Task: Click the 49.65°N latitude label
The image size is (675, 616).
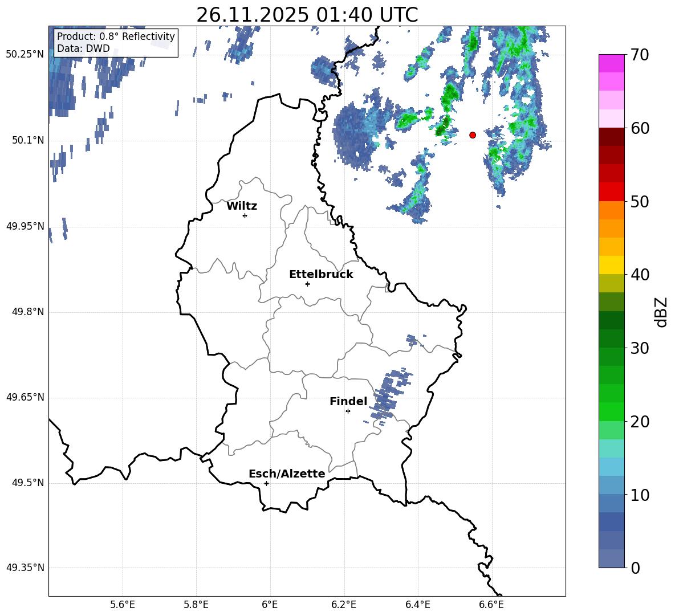Action: point(25,397)
